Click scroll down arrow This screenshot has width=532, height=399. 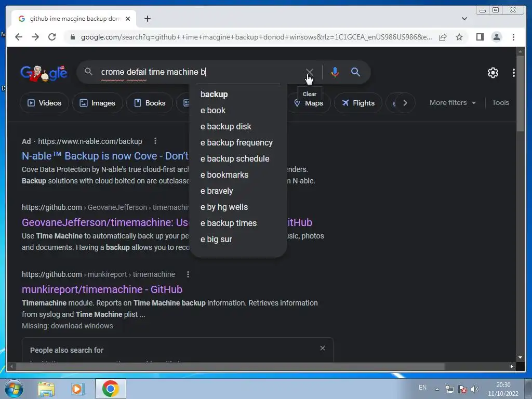[520, 357]
